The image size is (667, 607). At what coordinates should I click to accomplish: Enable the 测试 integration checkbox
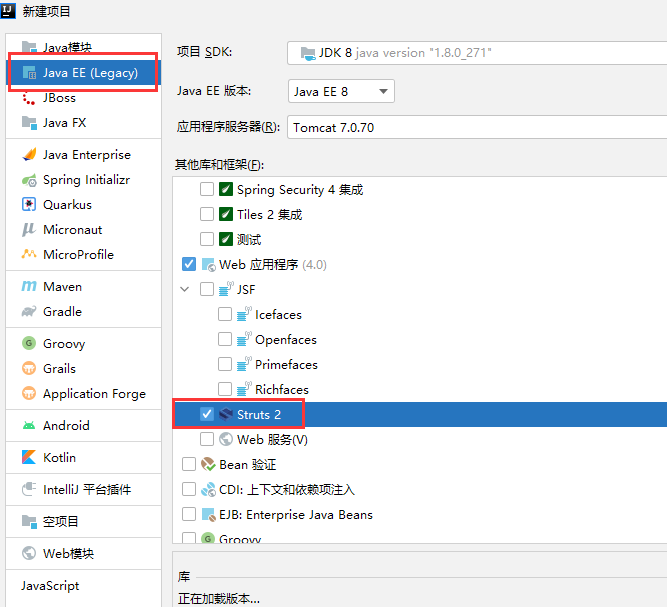(207, 239)
